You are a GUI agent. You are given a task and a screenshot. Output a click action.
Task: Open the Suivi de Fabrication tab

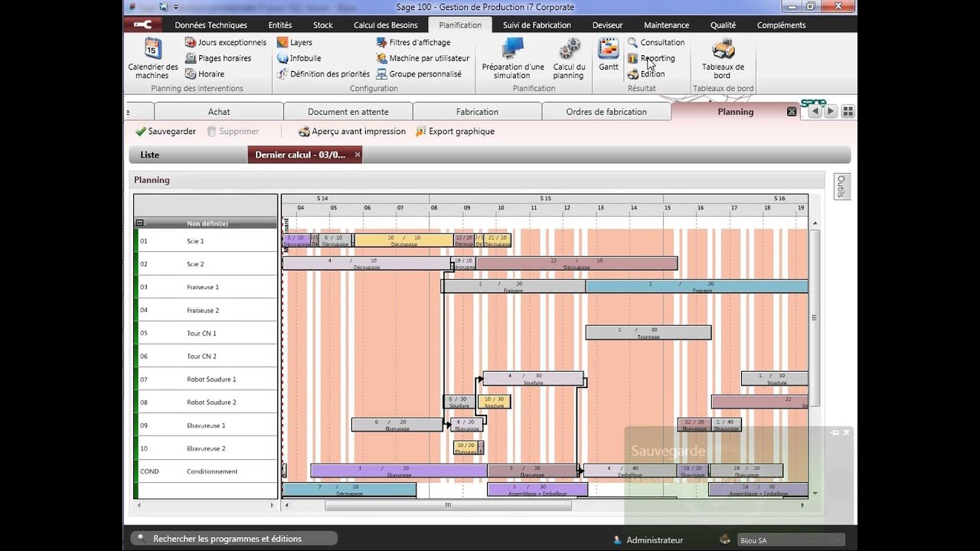click(537, 25)
